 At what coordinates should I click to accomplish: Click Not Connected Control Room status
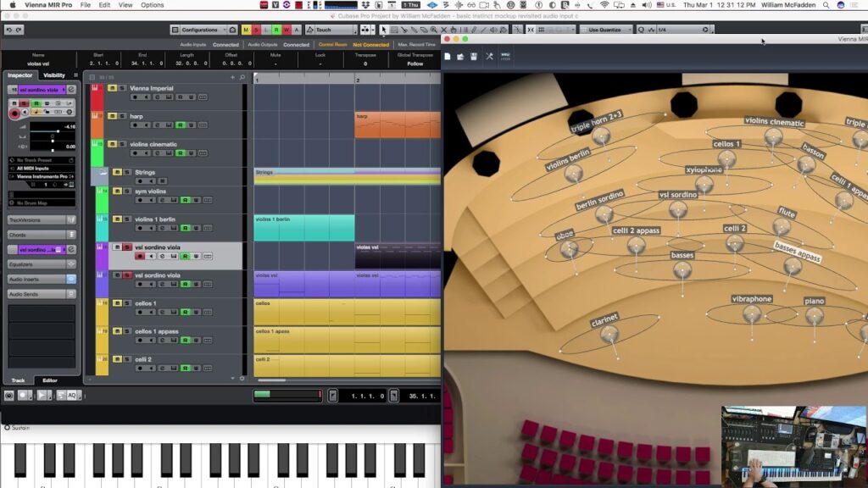tap(371, 45)
